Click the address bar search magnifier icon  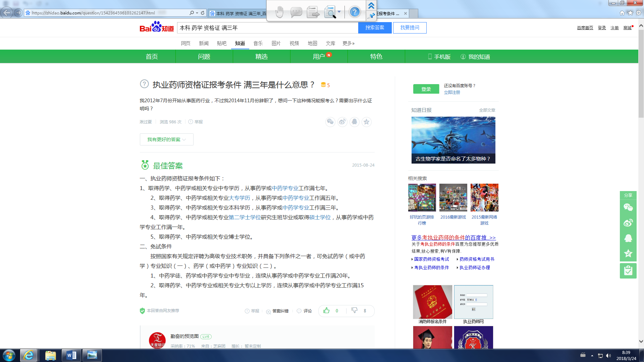[192, 13]
